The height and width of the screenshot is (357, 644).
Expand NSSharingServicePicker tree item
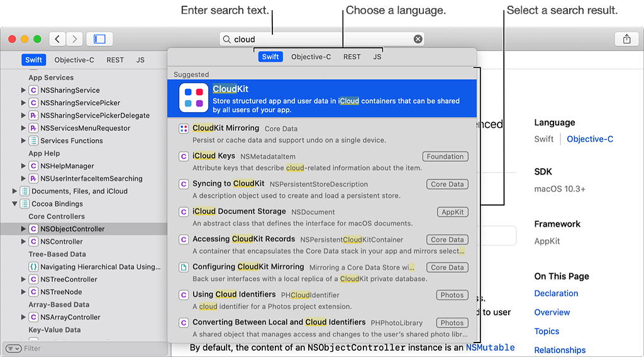(23, 103)
